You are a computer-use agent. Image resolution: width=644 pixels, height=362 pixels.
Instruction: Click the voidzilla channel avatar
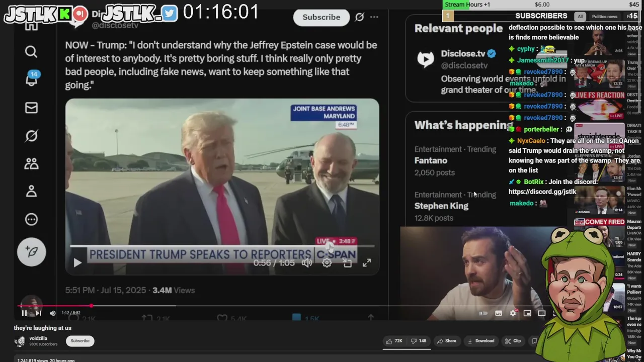(20, 341)
